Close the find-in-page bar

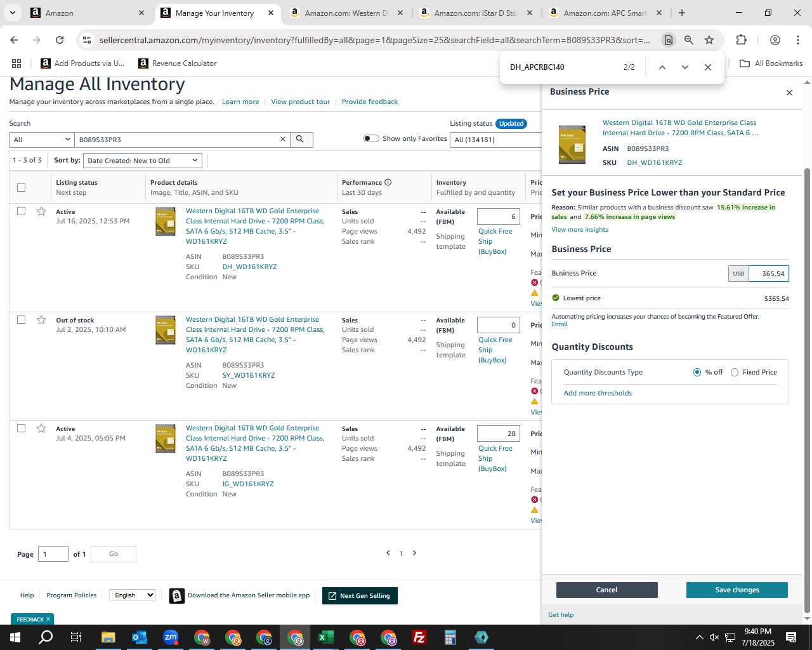click(708, 67)
